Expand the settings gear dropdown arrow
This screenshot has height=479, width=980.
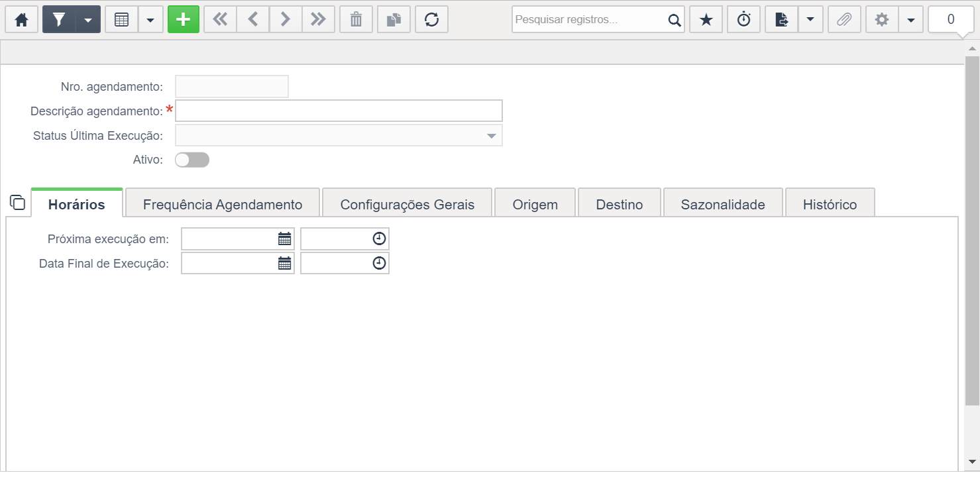click(911, 20)
